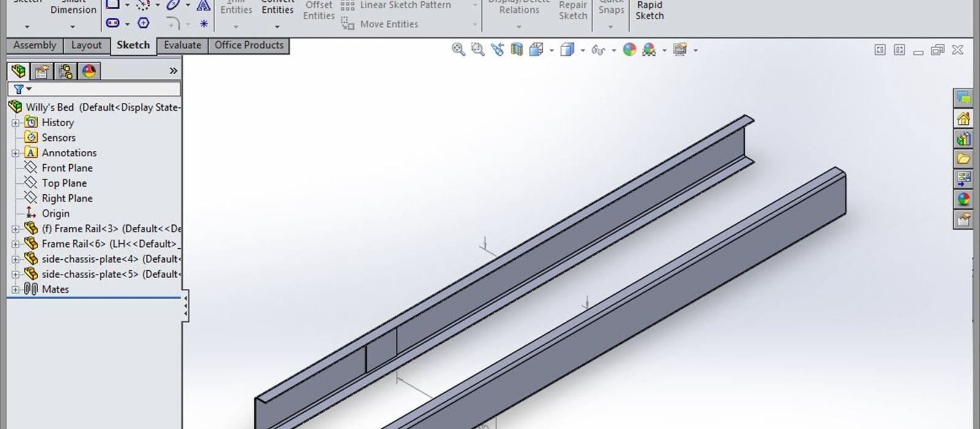Click Linear Sketch Pattern tool

pyautogui.click(x=396, y=6)
